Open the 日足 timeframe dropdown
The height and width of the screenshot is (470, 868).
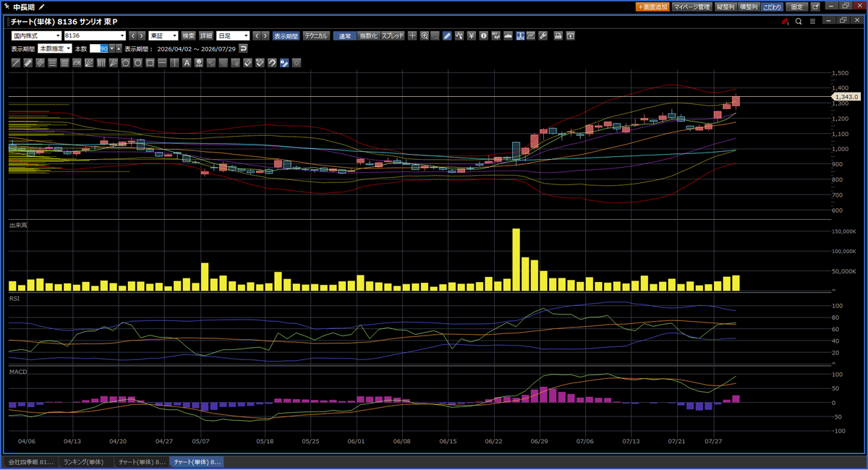click(233, 35)
